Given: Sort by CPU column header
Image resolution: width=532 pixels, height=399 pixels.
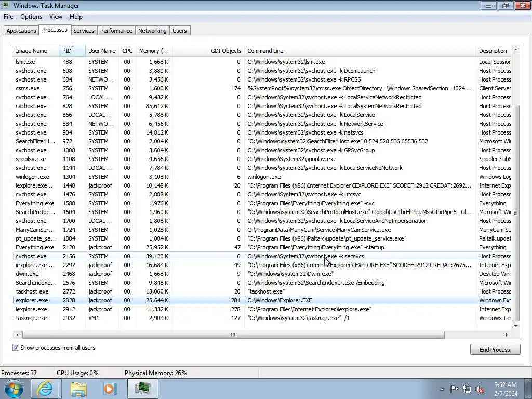Looking at the screenshot, I should click(127, 51).
